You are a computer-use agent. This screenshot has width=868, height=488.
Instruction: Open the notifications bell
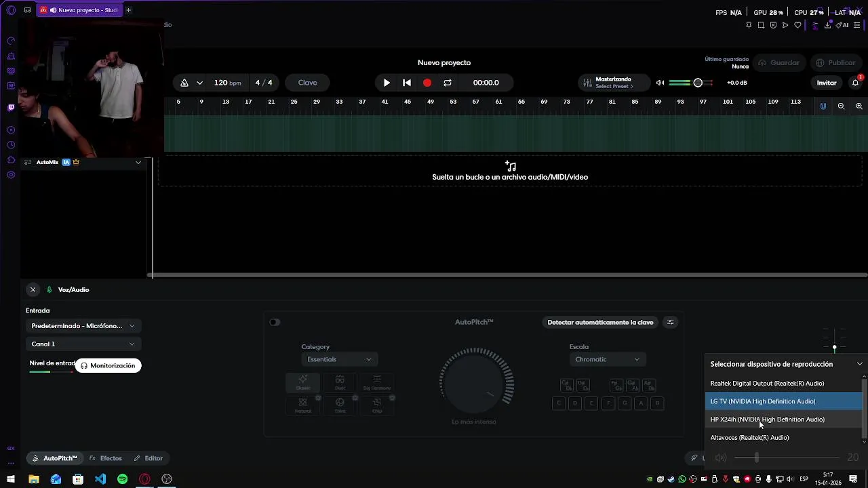click(x=855, y=83)
